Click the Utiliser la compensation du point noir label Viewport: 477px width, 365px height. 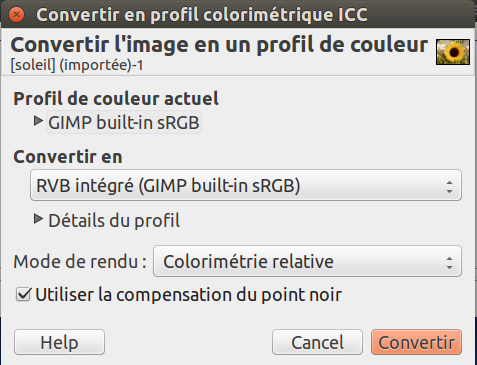pyautogui.click(x=188, y=295)
